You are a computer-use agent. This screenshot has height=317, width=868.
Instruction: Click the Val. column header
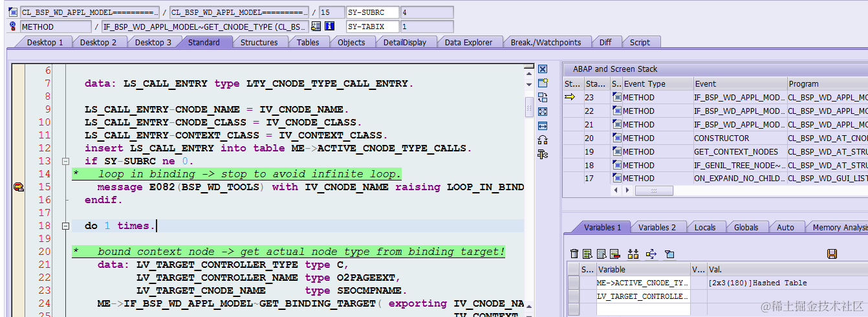click(787, 269)
